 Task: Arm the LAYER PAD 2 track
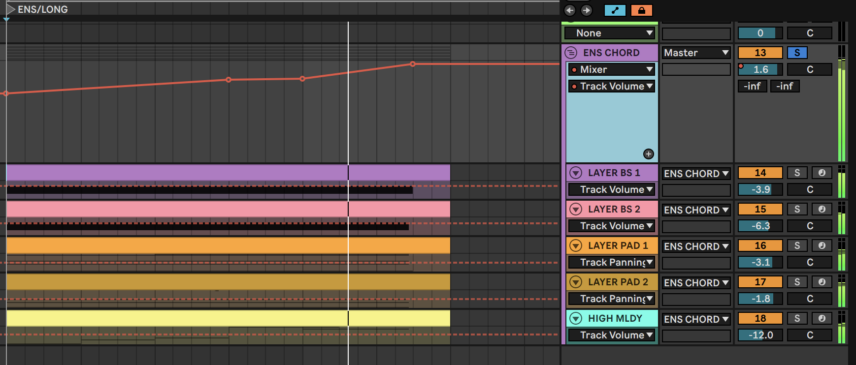(x=822, y=282)
